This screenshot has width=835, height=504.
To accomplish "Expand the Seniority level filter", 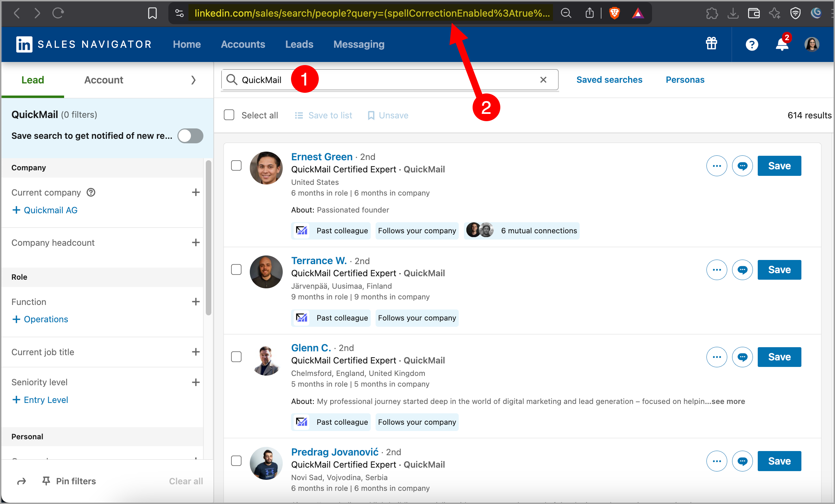I will pyautogui.click(x=196, y=382).
